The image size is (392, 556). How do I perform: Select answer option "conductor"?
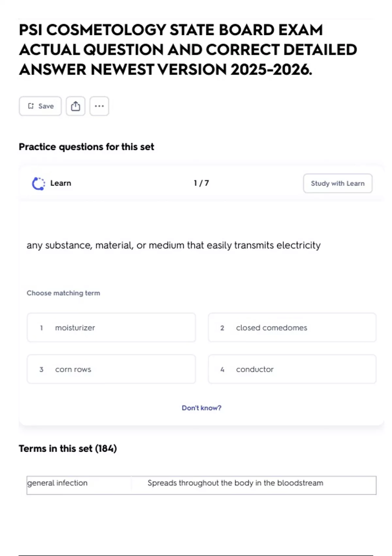pyautogui.click(x=292, y=369)
